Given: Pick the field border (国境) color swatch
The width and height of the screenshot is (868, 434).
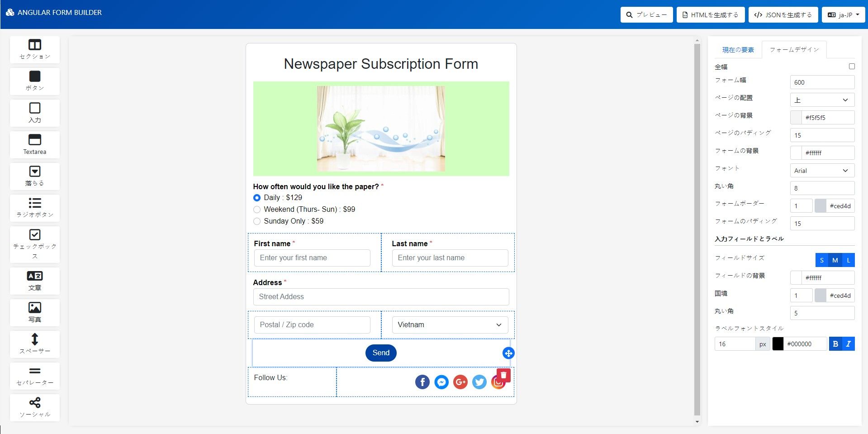Looking at the screenshot, I should (821, 296).
